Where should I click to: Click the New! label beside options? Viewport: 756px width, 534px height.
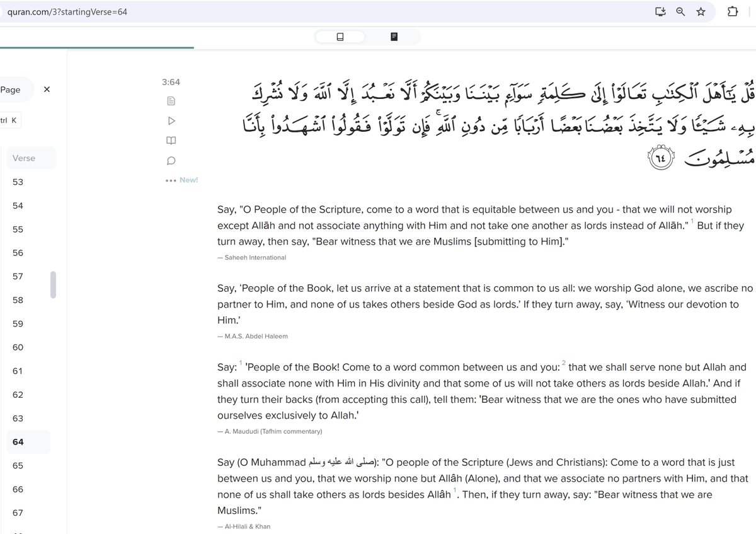[188, 180]
